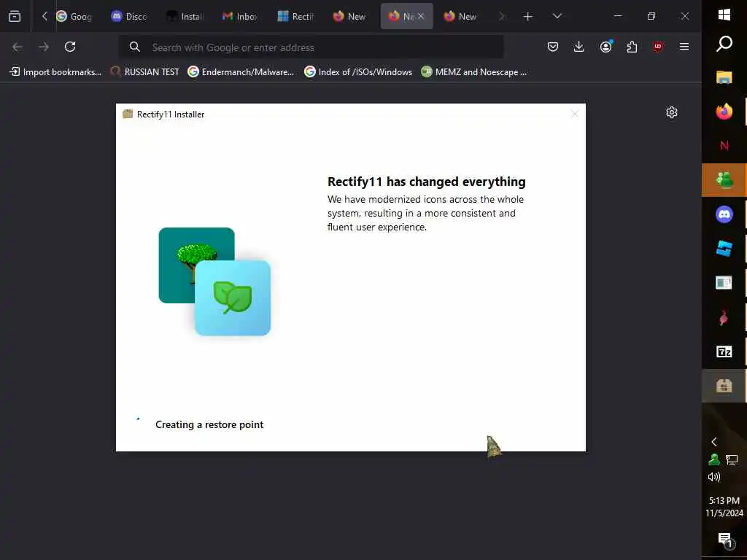This screenshot has width=747, height=560.
Task: Click the search magnifier in the address bar
Action: [135, 47]
